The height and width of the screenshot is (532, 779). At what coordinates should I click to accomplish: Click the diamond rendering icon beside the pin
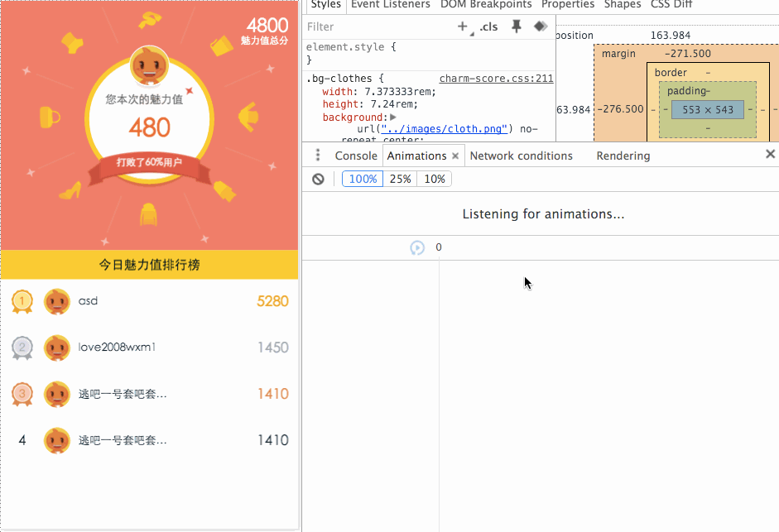point(541,26)
